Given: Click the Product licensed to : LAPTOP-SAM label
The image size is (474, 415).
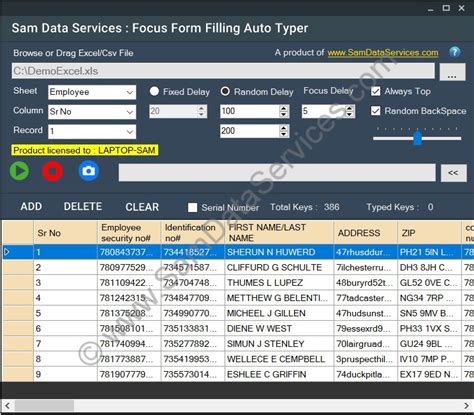Looking at the screenshot, I should 85,150.
